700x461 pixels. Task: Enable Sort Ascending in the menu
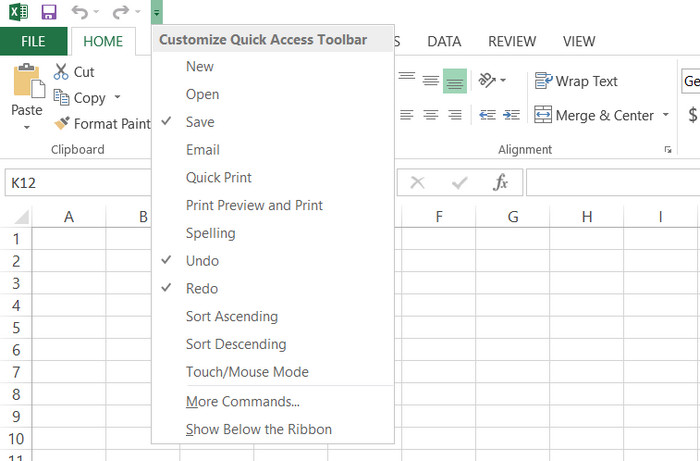tap(273, 316)
